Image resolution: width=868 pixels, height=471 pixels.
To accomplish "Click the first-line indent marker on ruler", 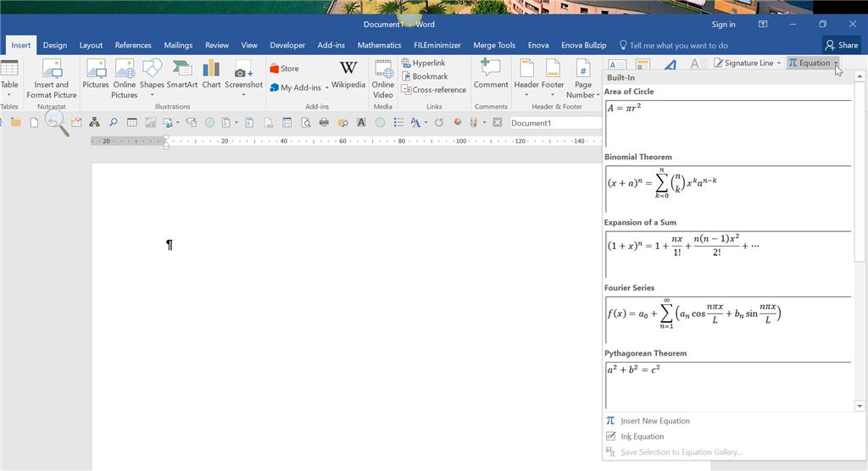I will [166, 138].
